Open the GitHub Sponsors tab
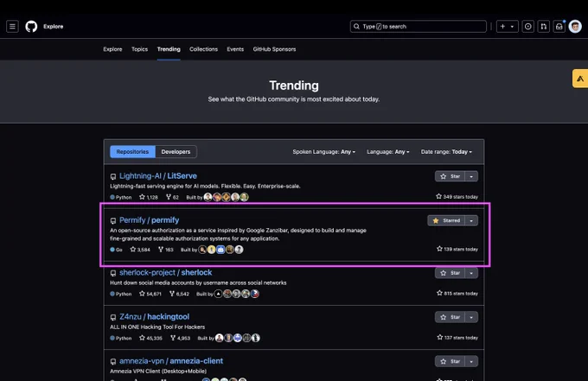The height and width of the screenshot is (381, 588). (x=274, y=49)
